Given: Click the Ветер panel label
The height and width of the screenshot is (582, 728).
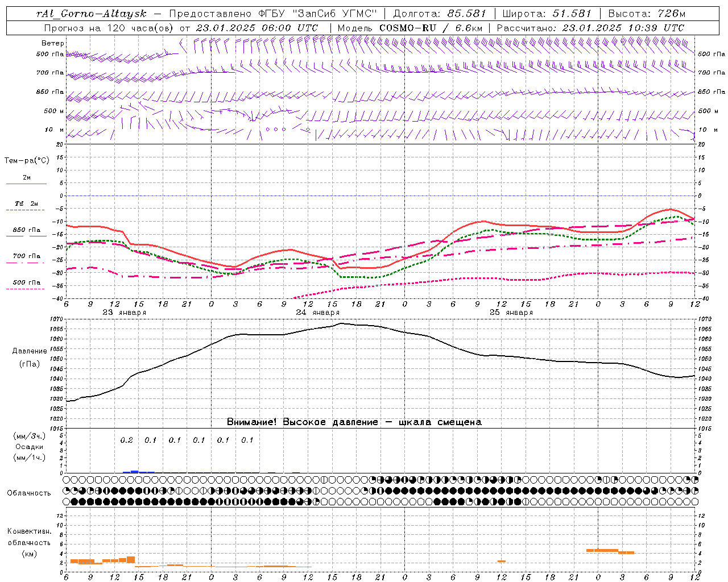Looking at the screenshot, I should click(x=53, y=43).
